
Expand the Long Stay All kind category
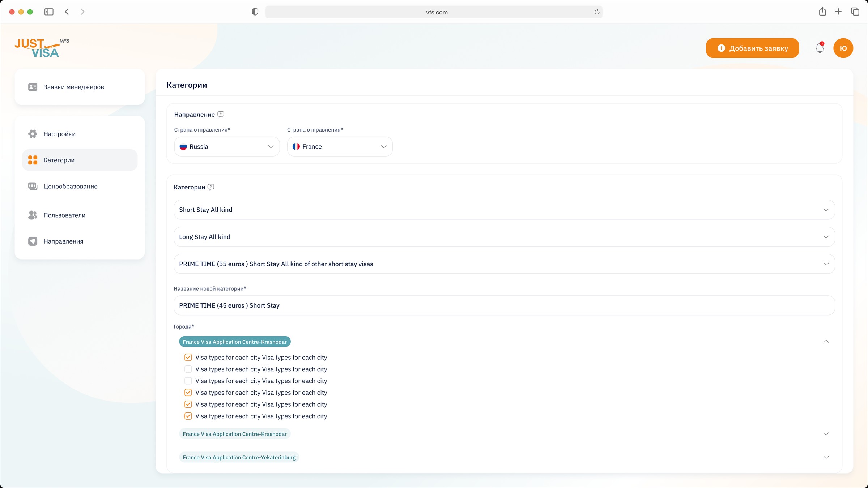point(504,237)
